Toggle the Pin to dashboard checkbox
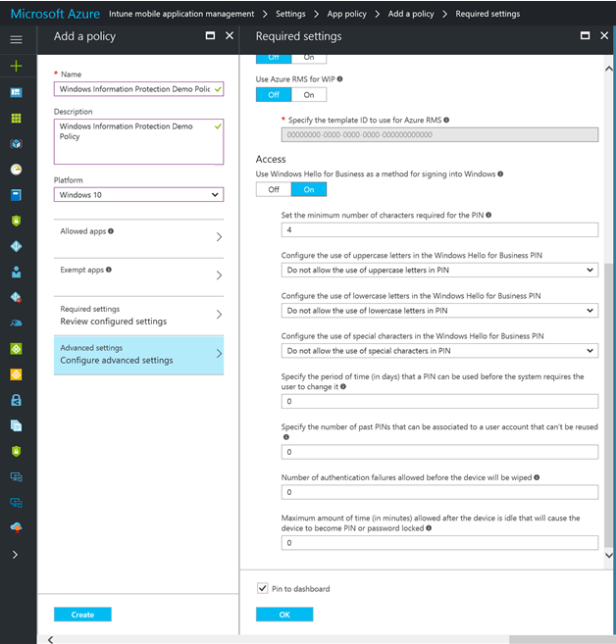 tap(262, 589)
